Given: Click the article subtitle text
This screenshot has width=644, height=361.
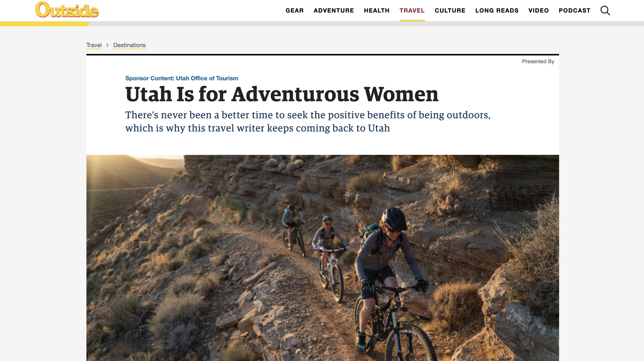Looking at the screenshot, I should click(308, 122).
